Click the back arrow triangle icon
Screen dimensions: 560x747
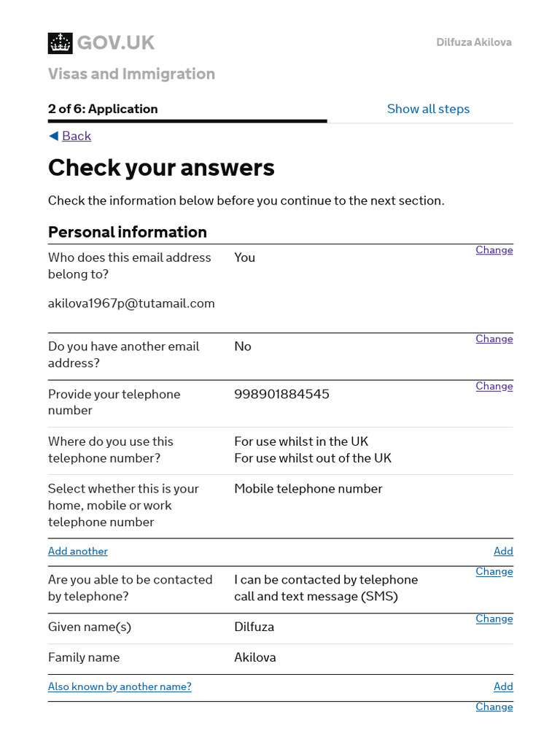(x=53, y=136)
